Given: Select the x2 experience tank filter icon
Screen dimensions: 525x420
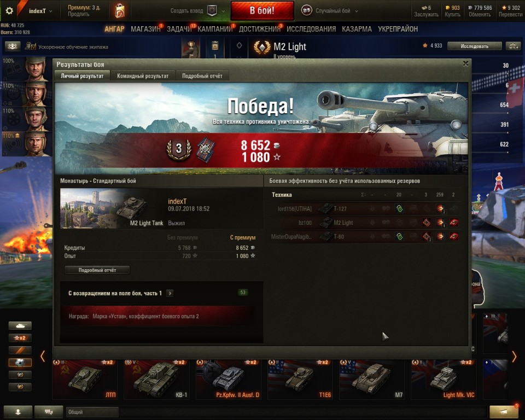Looking at the screenshot, I should point(20,338).
